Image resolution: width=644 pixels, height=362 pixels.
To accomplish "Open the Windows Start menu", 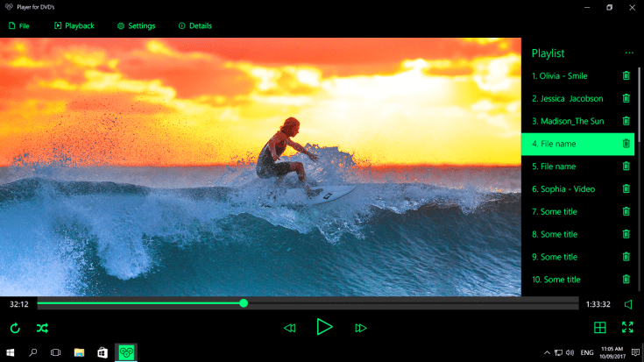I will coord(11,352).
